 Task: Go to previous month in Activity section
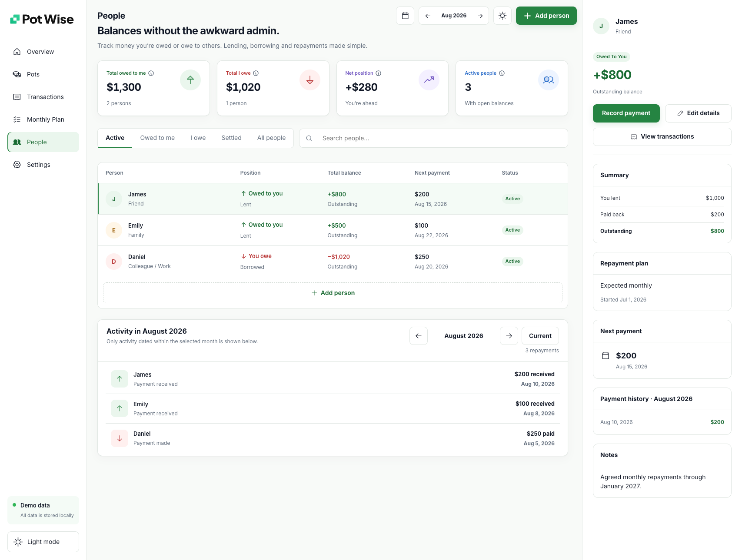click(x=419, y=336)
